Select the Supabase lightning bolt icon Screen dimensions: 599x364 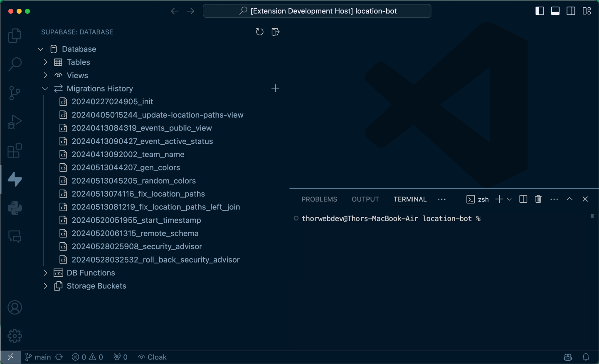click(x=15, y=179)
